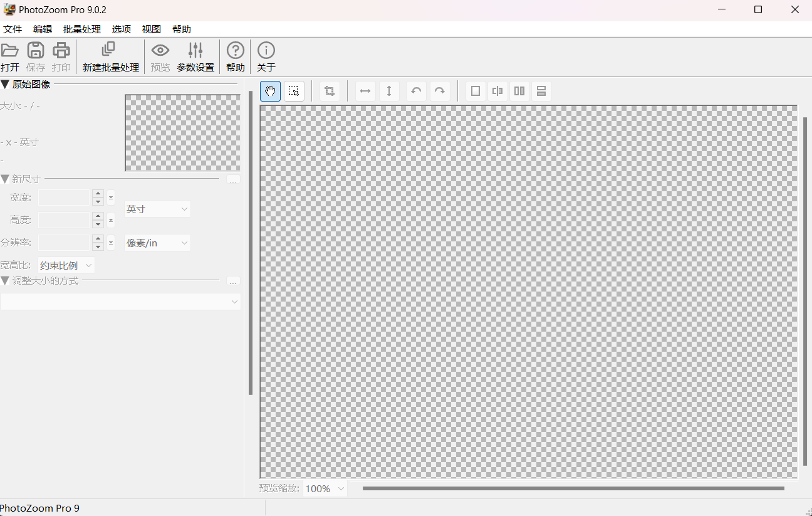
Task: Open the 预览缩放 100% dropdown
Action: 325,488
